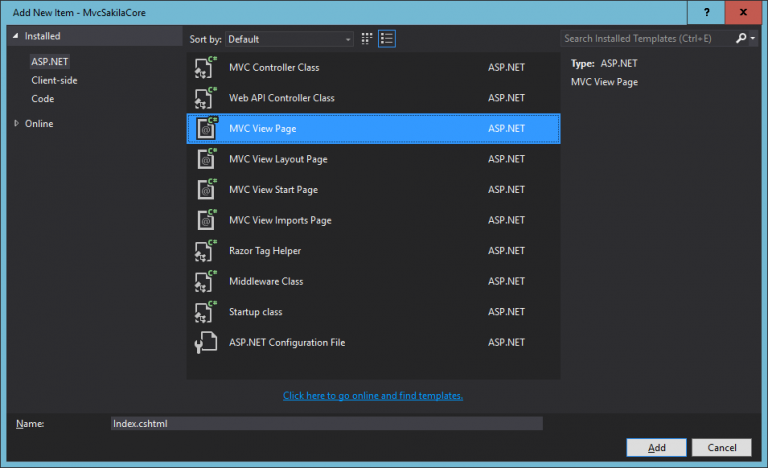This screenshot has width=768, height=468.
Task: Select Client-side category in the tree
Action: coord(54,80)
